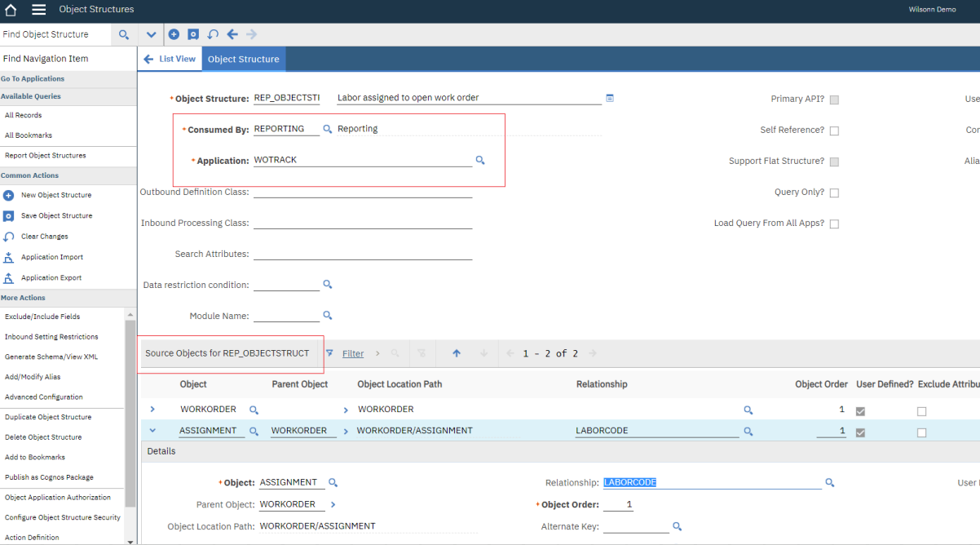Expand the WORKORDER source object row
The width and height of the screenshot is (980, 545).
152,409
